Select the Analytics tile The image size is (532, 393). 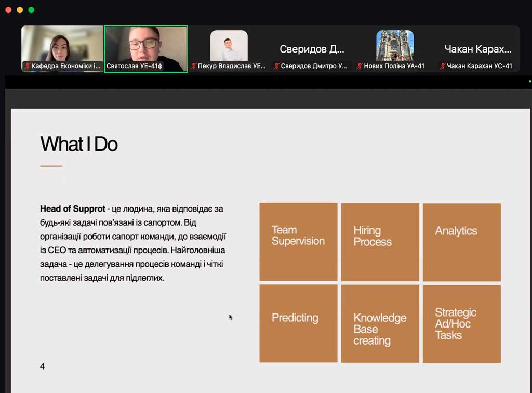[x=461, y=242]
